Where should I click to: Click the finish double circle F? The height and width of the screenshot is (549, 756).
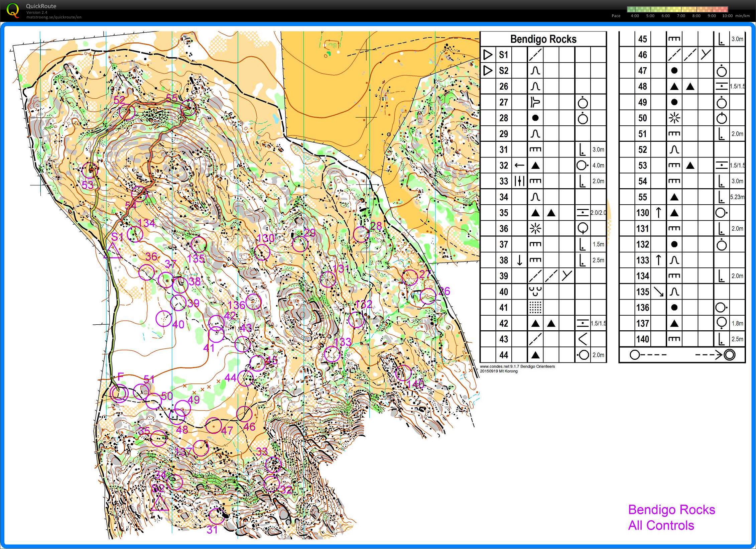119,393
